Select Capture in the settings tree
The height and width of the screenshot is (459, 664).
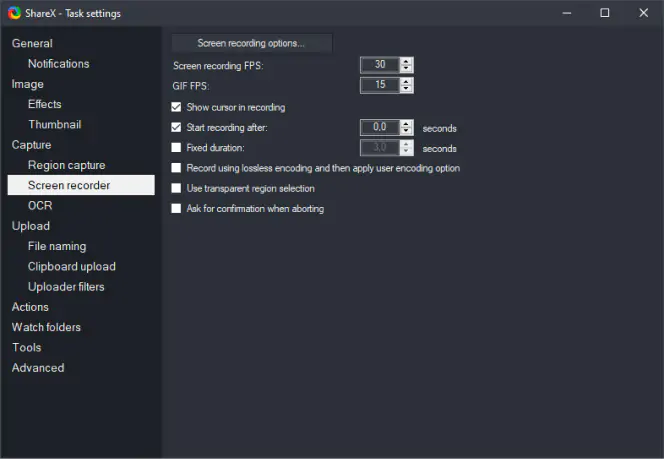pyautogui.click(x=31, y=145)
